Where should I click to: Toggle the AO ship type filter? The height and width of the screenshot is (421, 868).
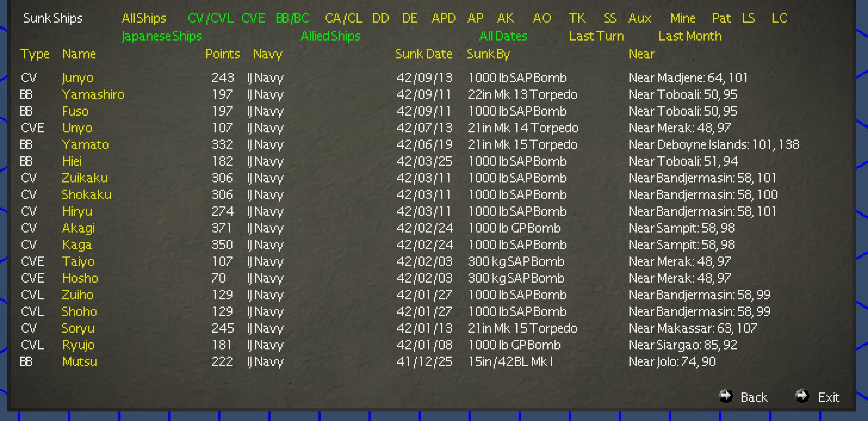coord(542,18)
